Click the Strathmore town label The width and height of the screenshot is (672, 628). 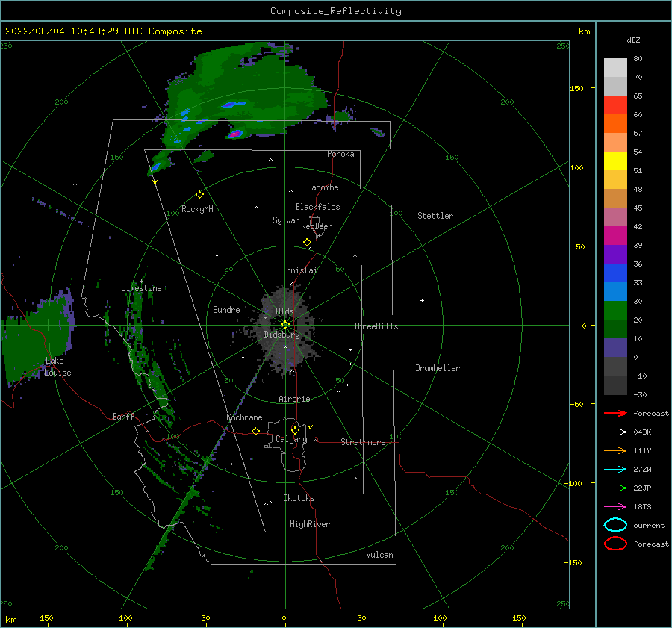363,442
